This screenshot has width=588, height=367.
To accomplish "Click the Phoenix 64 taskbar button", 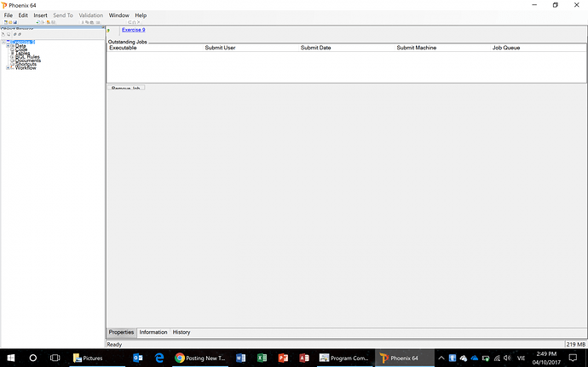I will point(405,358).
